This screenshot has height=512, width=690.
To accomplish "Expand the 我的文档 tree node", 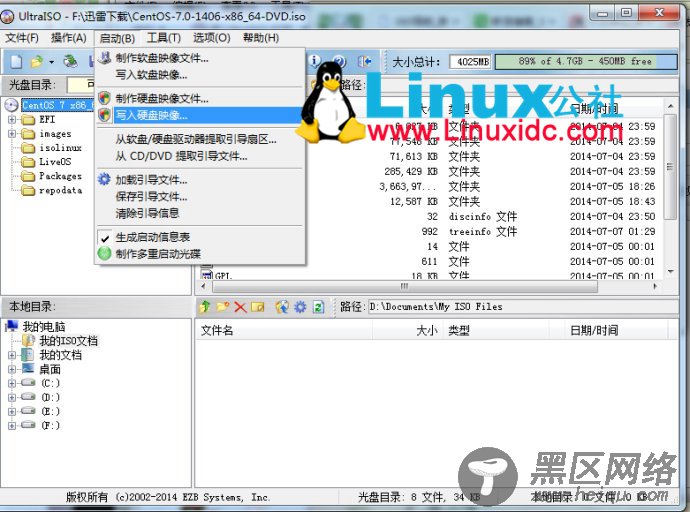I will coord(12,355).
